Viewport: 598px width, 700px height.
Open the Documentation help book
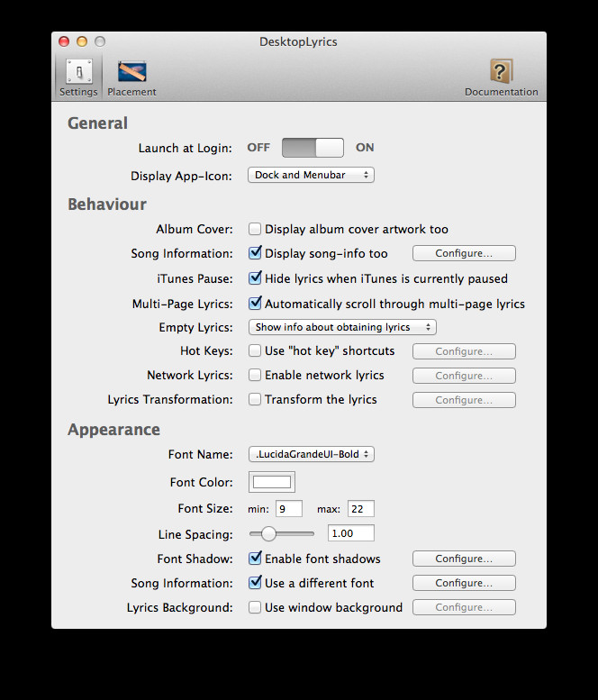(501, 77)
